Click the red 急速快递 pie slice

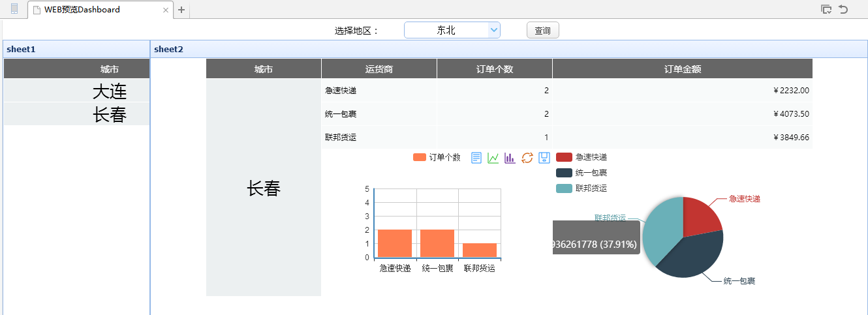[700, 218]
